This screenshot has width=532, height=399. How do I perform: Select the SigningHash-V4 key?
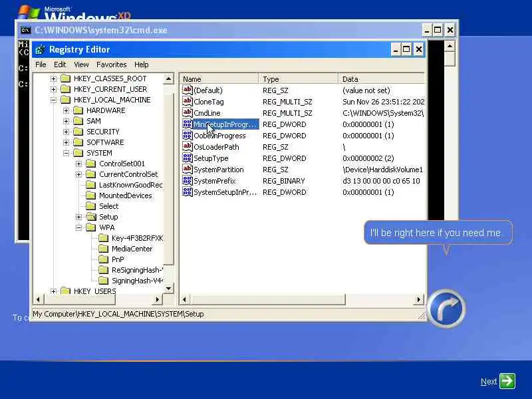(x=137, y=281)
